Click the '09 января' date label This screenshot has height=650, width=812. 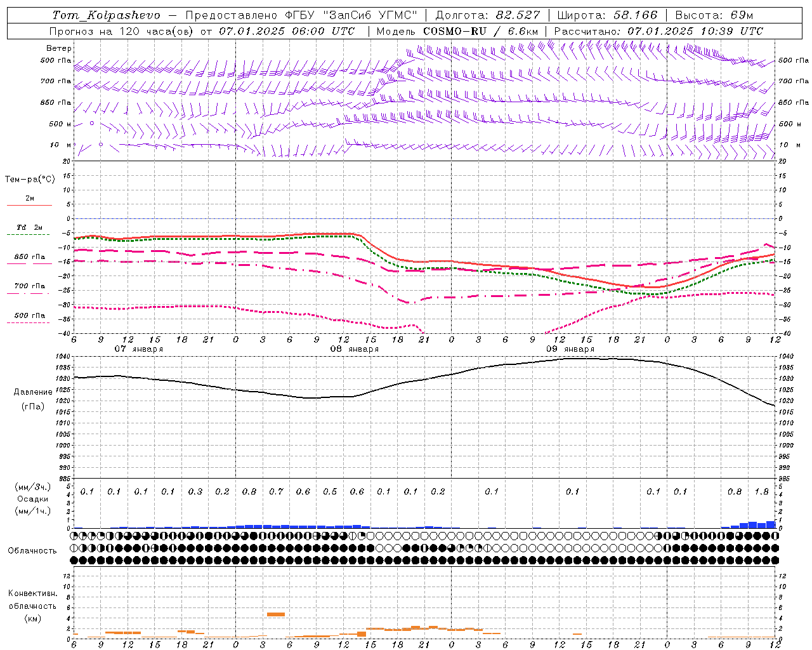click(570, 349)
